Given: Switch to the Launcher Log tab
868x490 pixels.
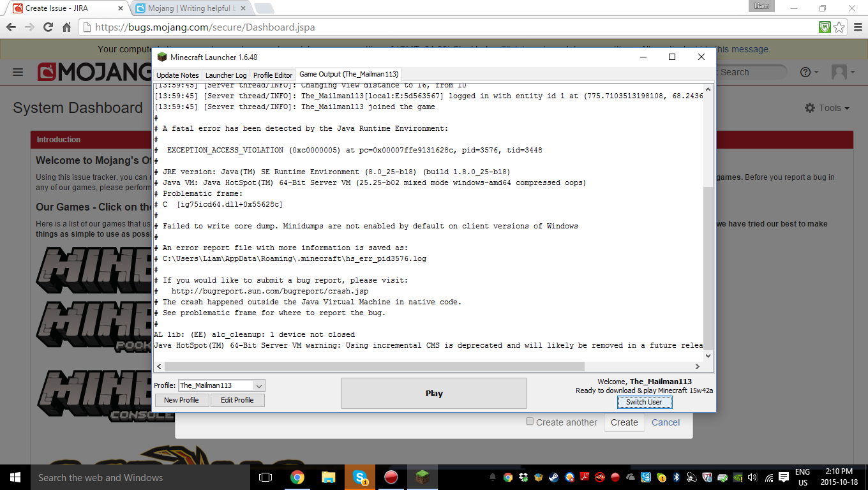Looking at the screenshot, I should 226,75.
